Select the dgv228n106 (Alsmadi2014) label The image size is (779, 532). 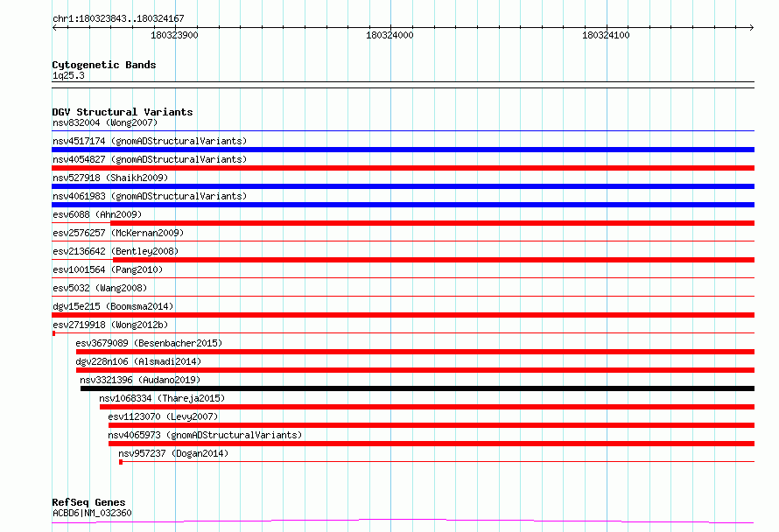138,361
